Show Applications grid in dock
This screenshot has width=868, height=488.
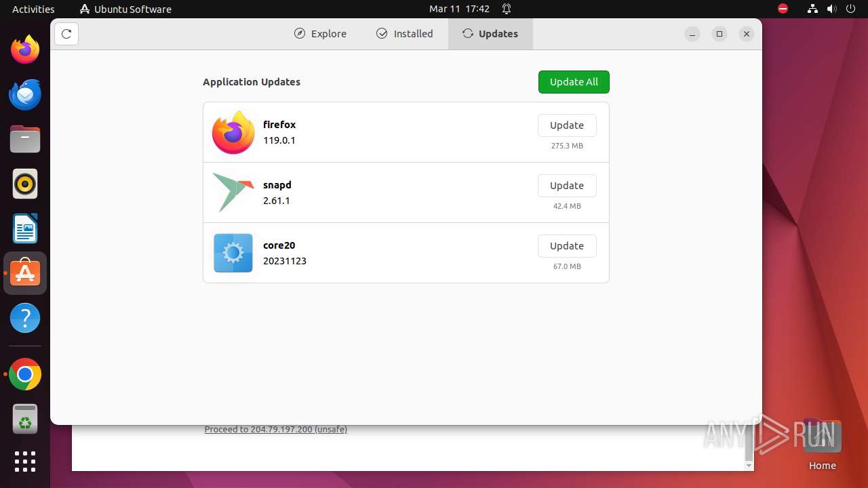[25, 462]
